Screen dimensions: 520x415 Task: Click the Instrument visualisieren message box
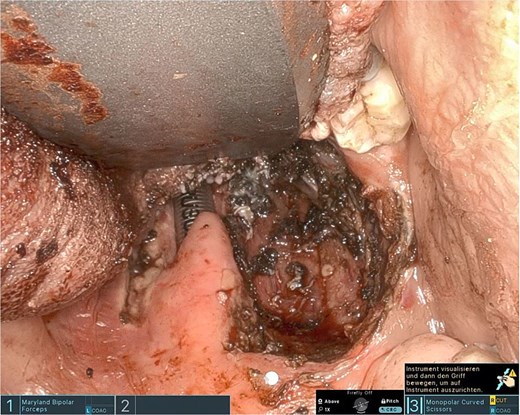pyautogui.click(x=461, y=379)
